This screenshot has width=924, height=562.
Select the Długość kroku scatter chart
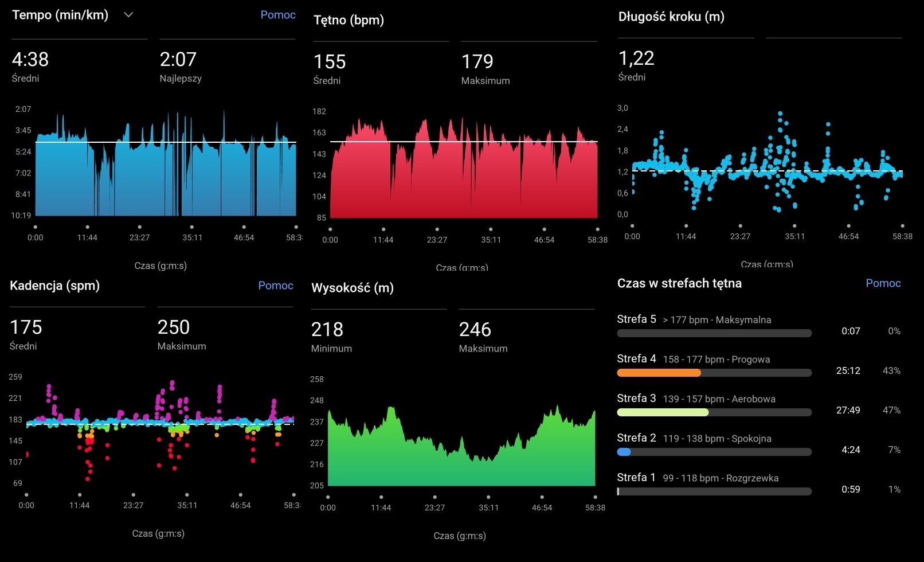coord(767,163)
